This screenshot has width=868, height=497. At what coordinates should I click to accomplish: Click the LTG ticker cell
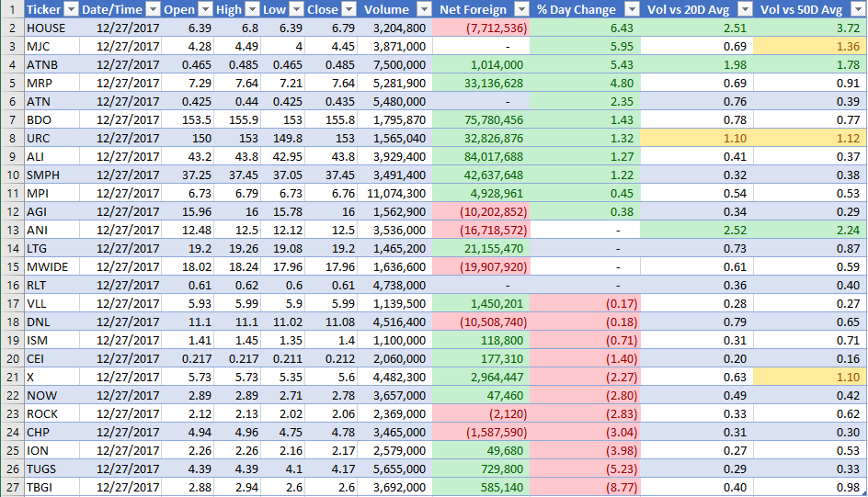[x=52, y=248]
